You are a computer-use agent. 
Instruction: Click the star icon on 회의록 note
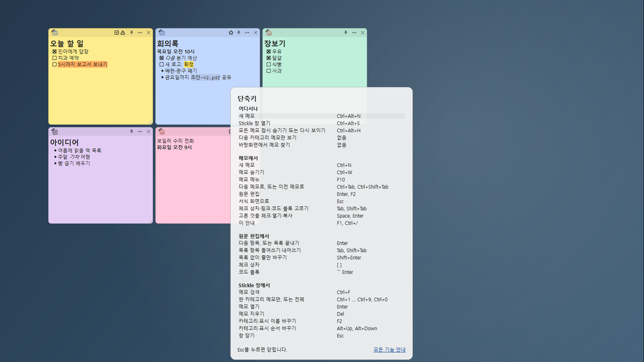click(x=231, y=33)
